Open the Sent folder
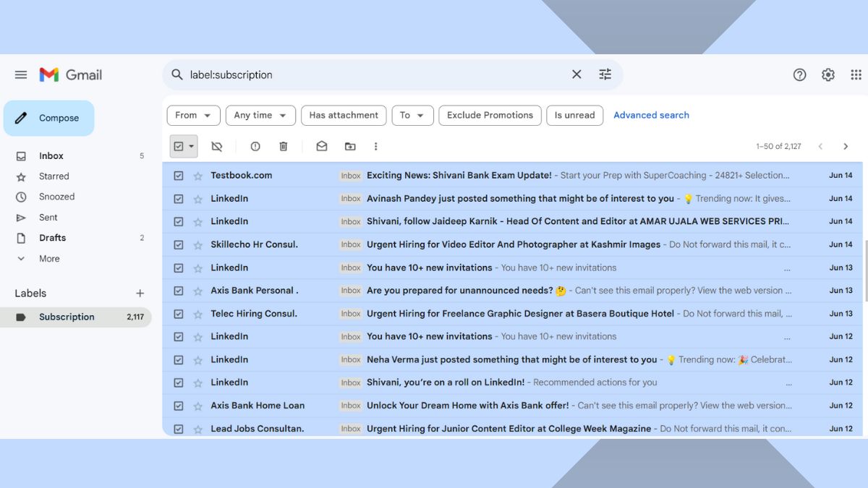The height and width of the screenshot is (488, 868). [x=48, y=218]
